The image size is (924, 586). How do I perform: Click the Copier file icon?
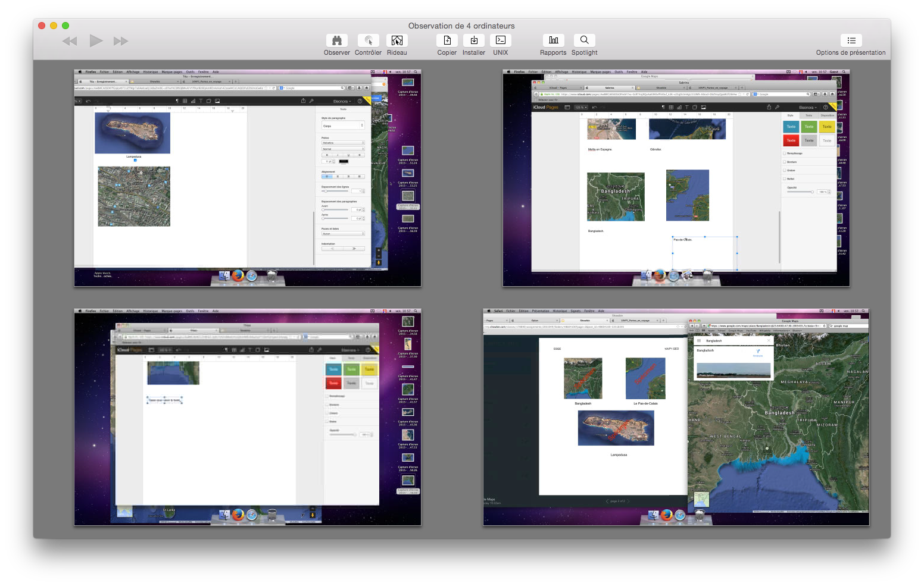(447, 40)
